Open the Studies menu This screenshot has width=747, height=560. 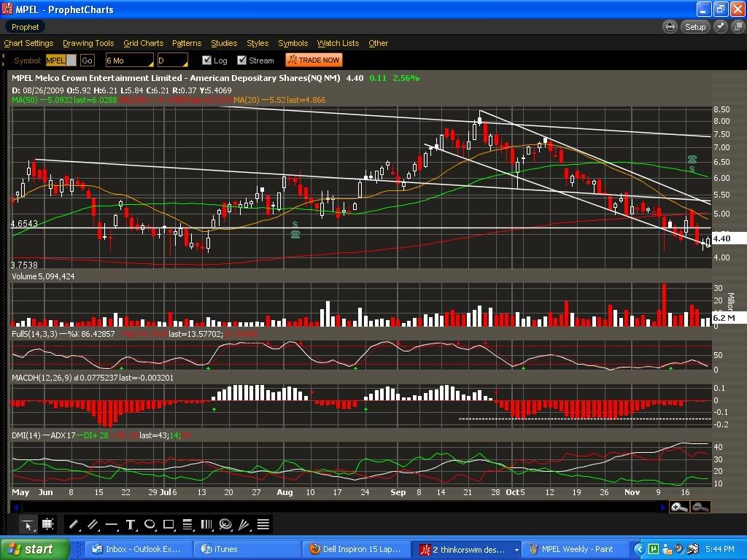[x=224, y=43]
